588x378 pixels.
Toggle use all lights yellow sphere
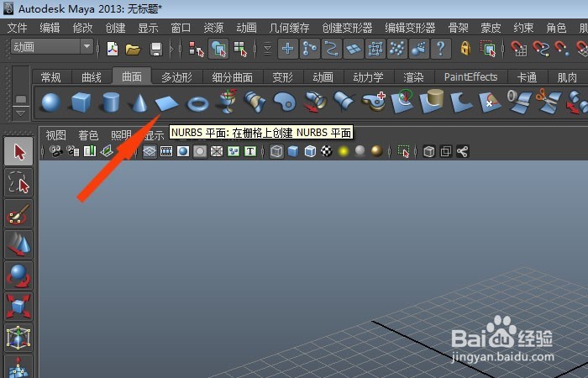point(344,151)
